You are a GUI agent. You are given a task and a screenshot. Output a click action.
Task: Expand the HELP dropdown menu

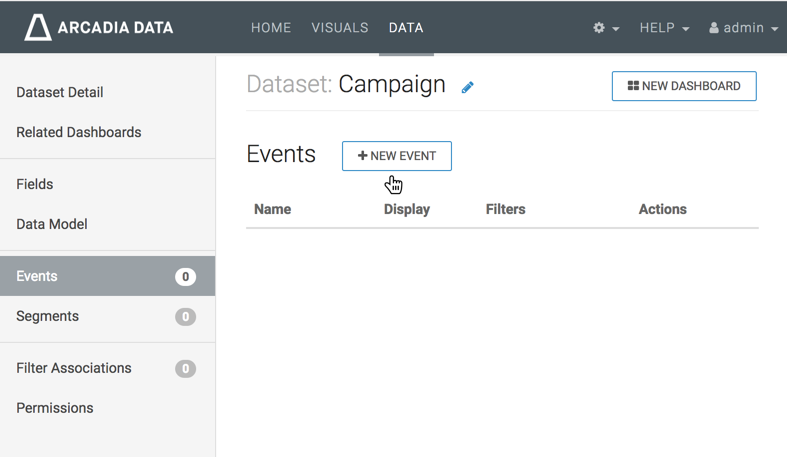coord(664,28)
